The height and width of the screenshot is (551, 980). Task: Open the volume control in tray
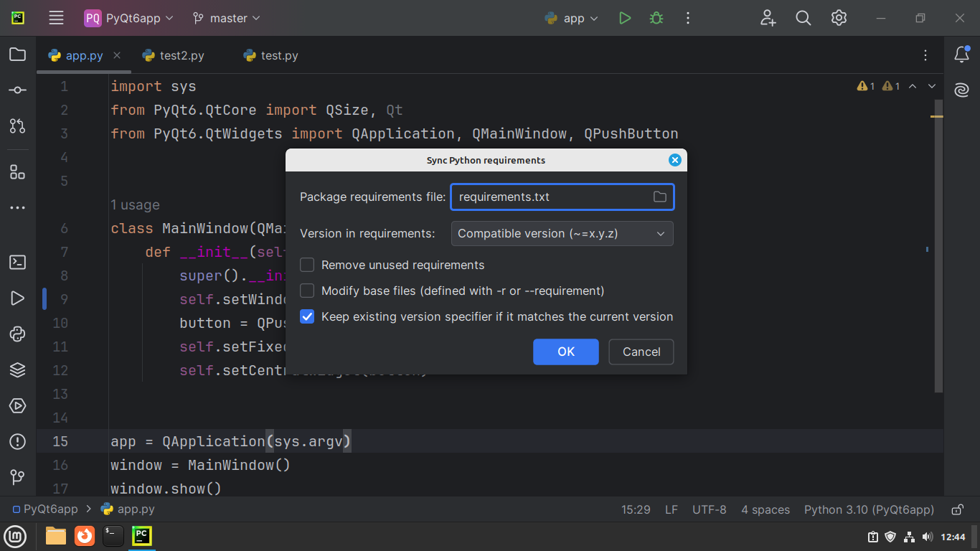coord(928,537)
